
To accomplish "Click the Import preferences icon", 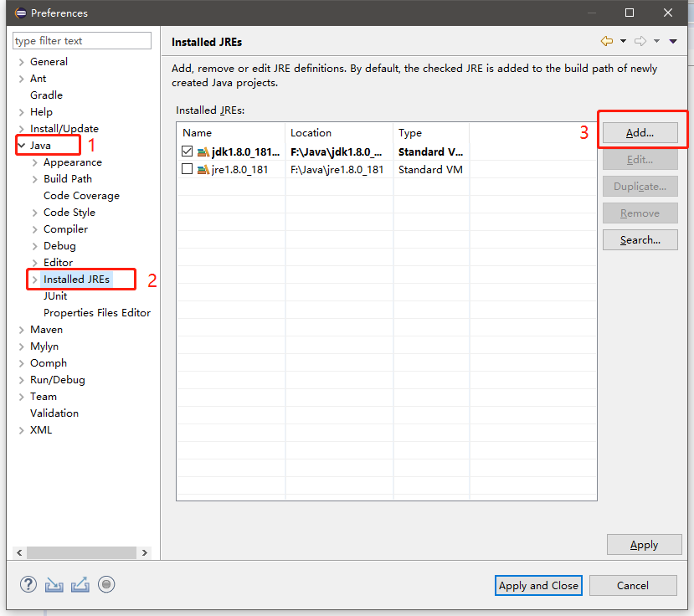I will [54, 585].
